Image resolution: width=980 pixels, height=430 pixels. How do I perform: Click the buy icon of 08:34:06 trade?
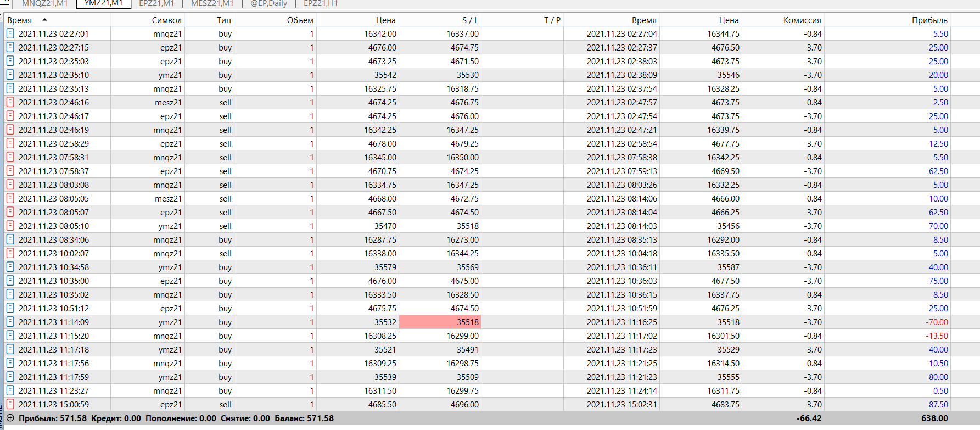pyautogui.click(x=10, y=239)
